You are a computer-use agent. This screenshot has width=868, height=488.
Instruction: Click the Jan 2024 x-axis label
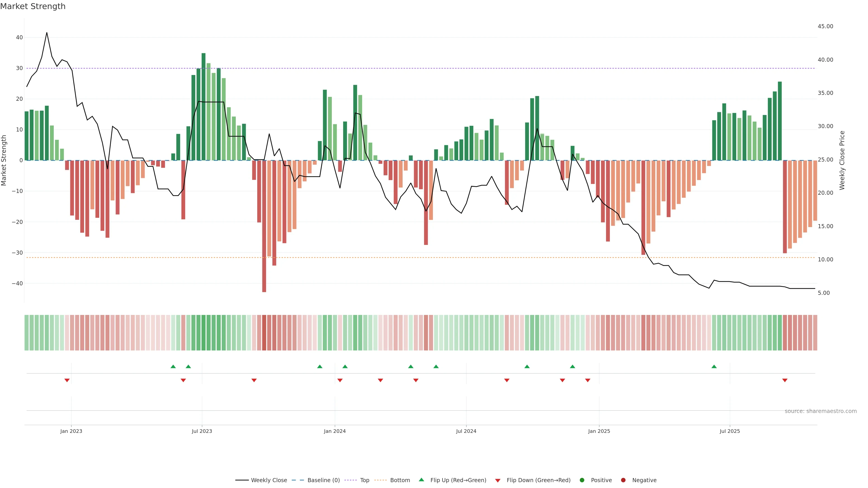[x=335, y=431]
